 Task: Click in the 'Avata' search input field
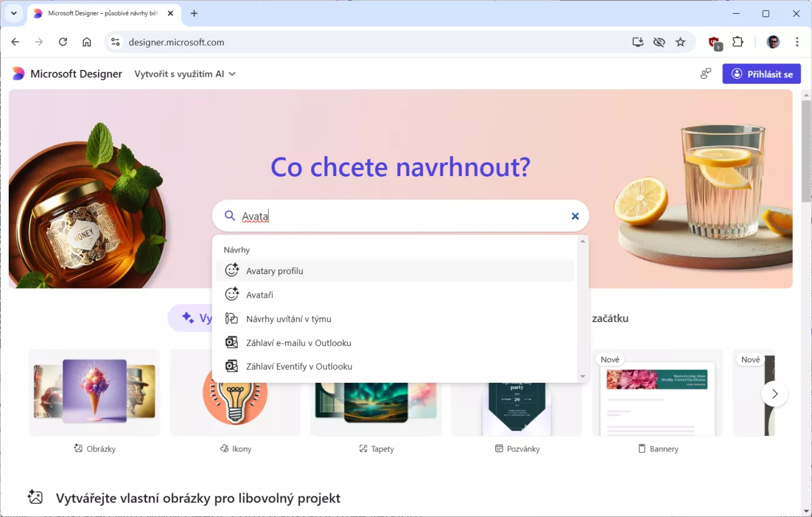click(x=400, y=216)
